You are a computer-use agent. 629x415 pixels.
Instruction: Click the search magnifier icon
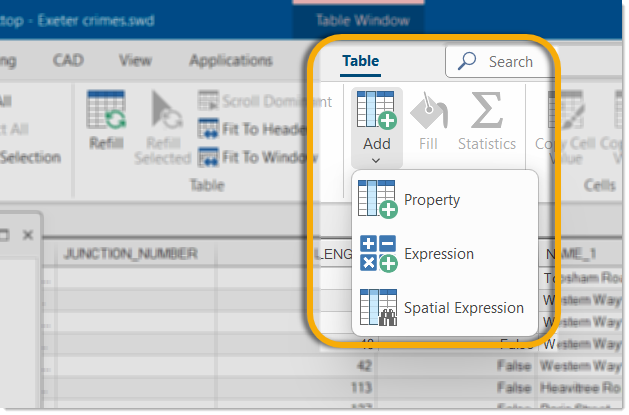(x=467, y=61)
